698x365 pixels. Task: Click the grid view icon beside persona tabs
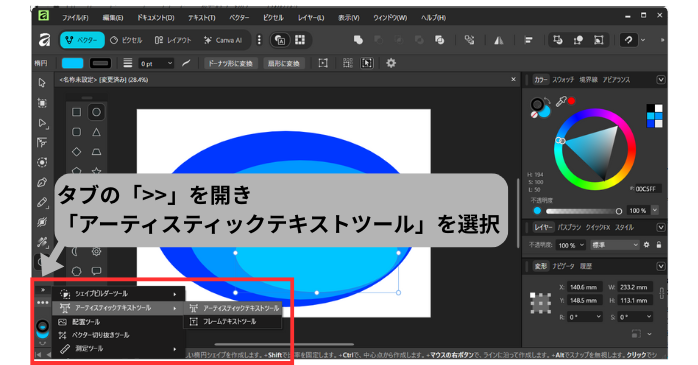pos(300,40)
